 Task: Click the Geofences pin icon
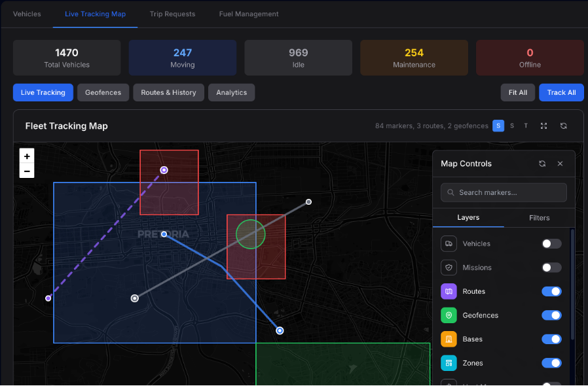448,315
